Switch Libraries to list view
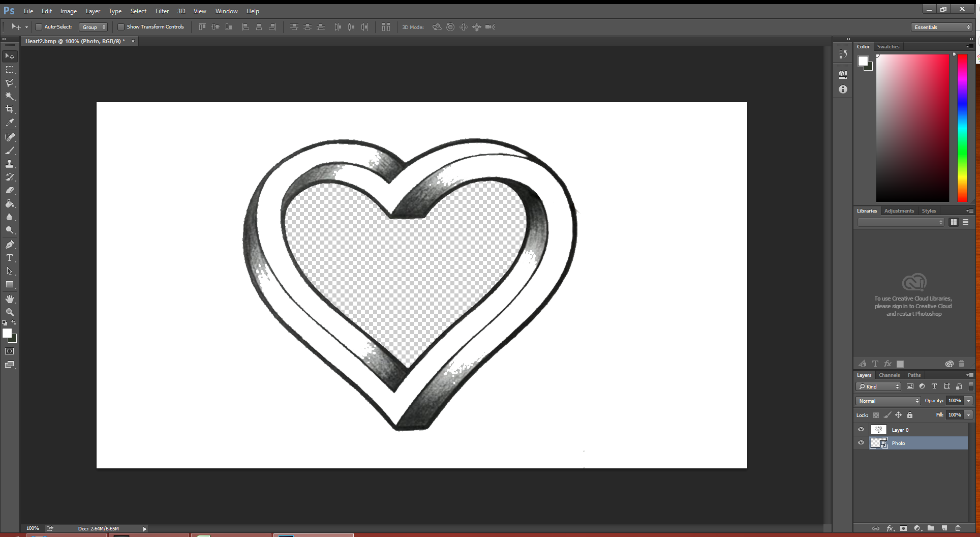The width and height of the screenshot is (980, 537). [x=965, y=222]
